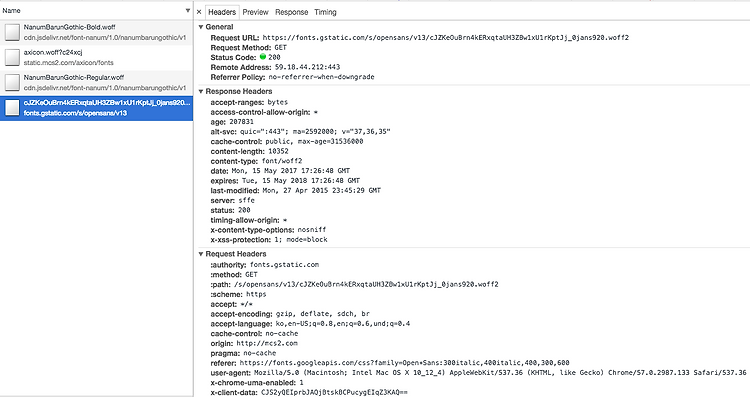Click the alt-svc header row
Screen dimensions: 750x397
click(x=300, y=132)
